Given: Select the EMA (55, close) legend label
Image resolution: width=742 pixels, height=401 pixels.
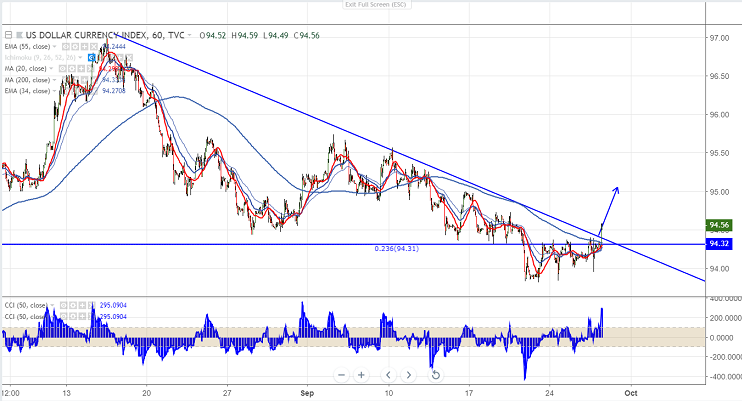Looking at the screenshot, I should (27, 46).
